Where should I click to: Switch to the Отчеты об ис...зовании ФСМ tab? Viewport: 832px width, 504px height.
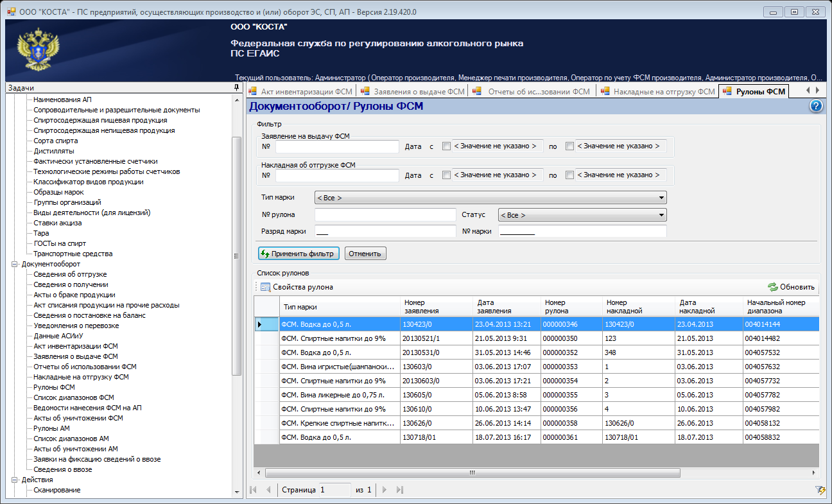[x=532, y=92]
